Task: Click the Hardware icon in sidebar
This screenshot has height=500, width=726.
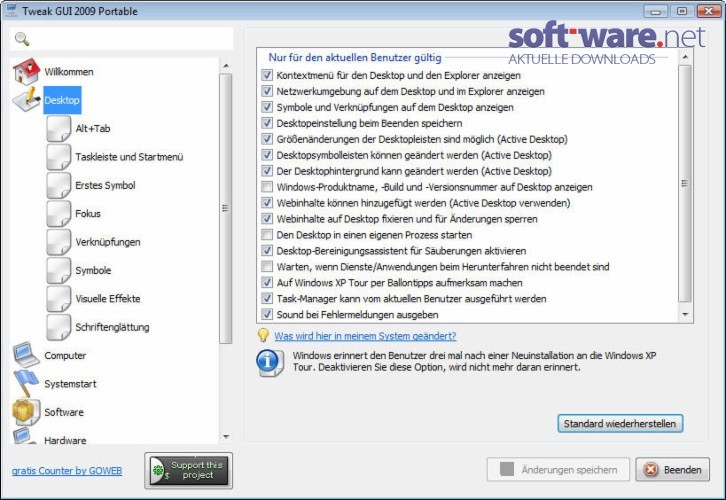Action: click(x=24, y=436)
